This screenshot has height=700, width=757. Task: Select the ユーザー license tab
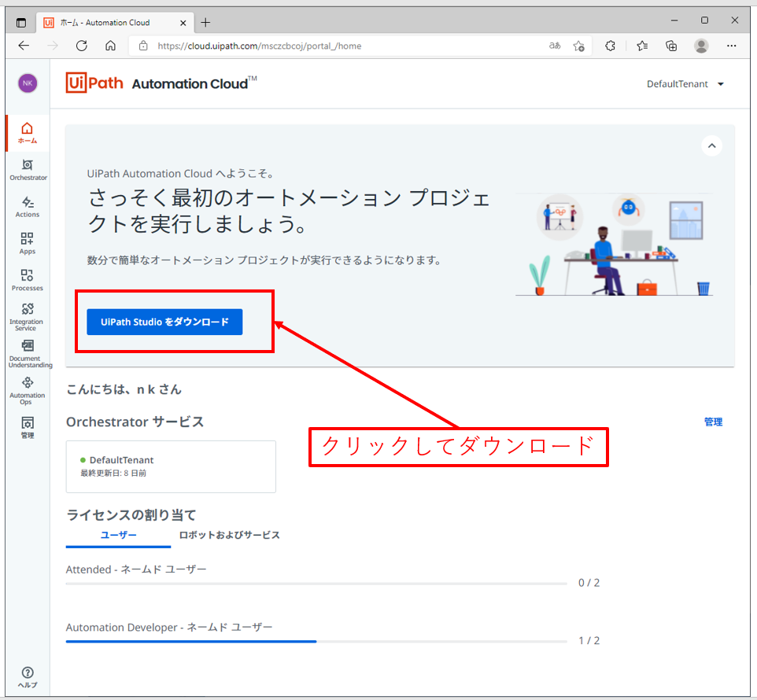pos(118,536)
